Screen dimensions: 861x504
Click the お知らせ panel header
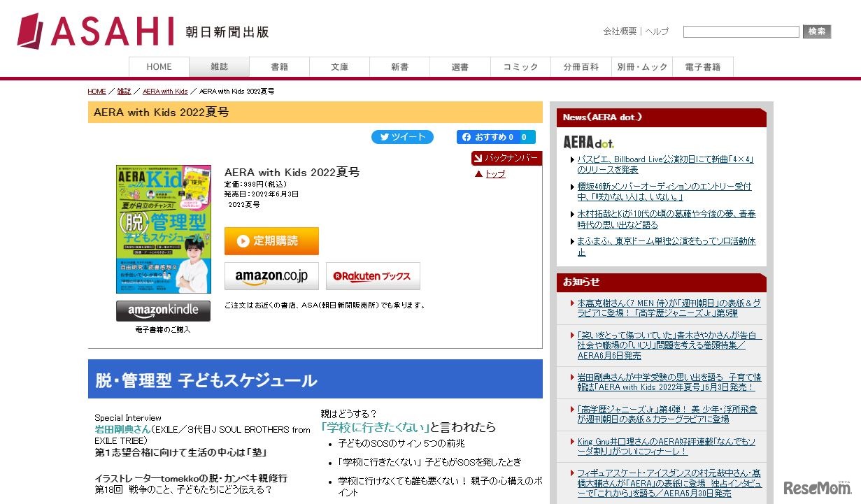coord(662,282)
